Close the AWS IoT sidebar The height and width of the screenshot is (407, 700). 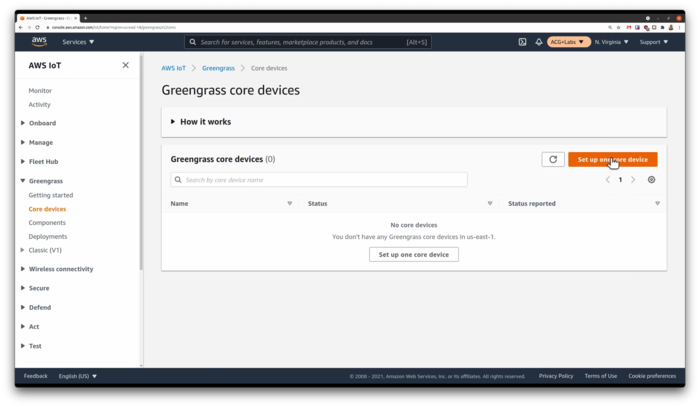pyautogui.click(x=125, y=65)
